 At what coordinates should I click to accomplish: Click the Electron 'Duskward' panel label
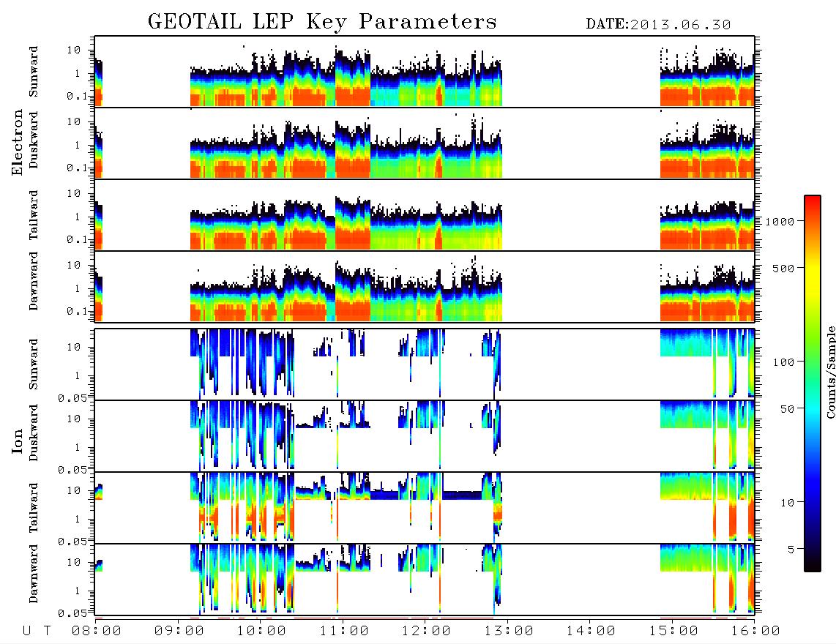coord(34,140)
